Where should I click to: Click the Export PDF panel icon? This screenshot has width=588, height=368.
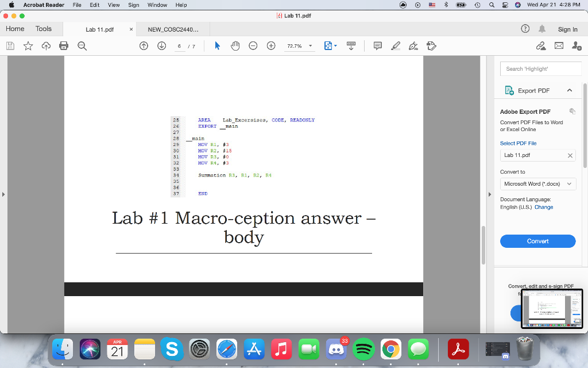tap(509, 90)
